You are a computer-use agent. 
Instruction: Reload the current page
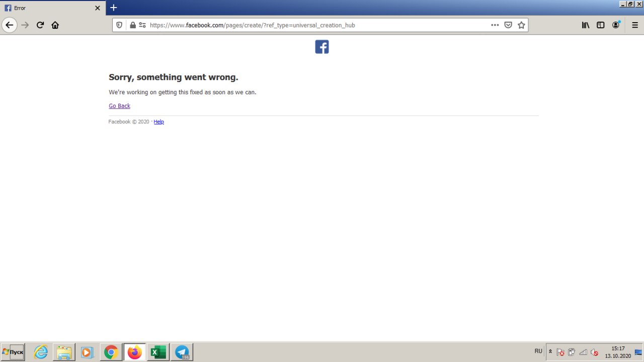point(40,25)
